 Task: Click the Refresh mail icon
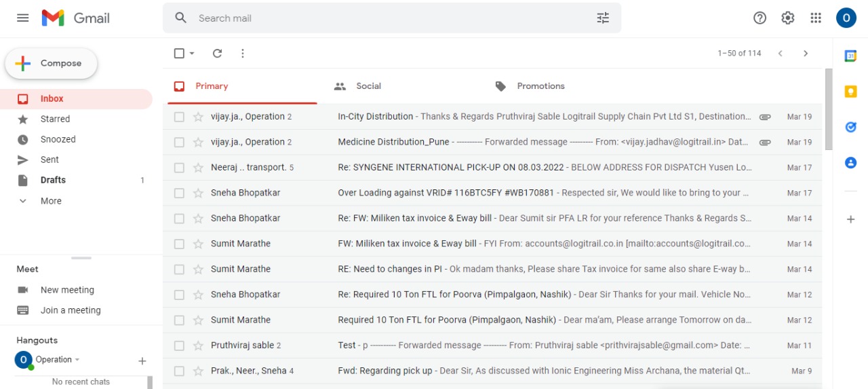coord(217,54)
